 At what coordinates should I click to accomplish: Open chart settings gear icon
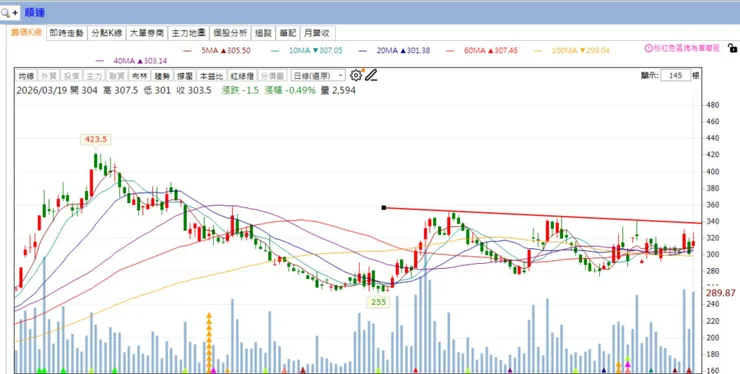[x=355, y=75]
